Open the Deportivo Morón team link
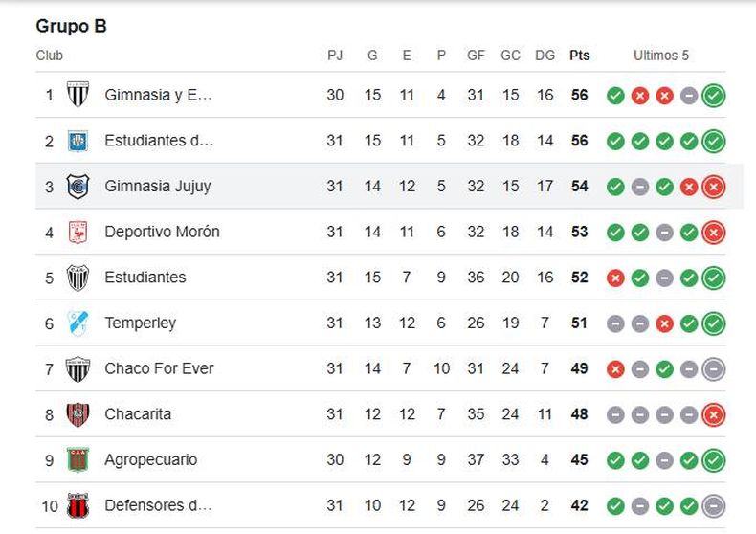Image resolution: width=756 pixels, height=534 pixels. coord(162,232)
